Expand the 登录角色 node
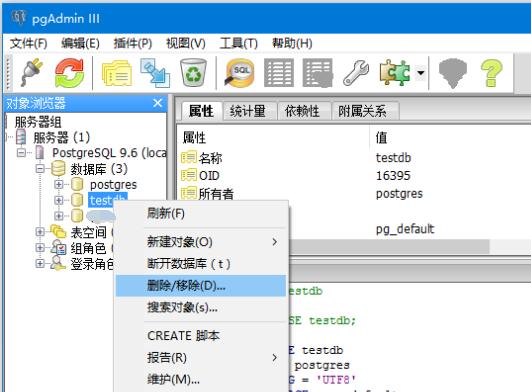This screenshot has height=392, width=531. tap(40, 263)
